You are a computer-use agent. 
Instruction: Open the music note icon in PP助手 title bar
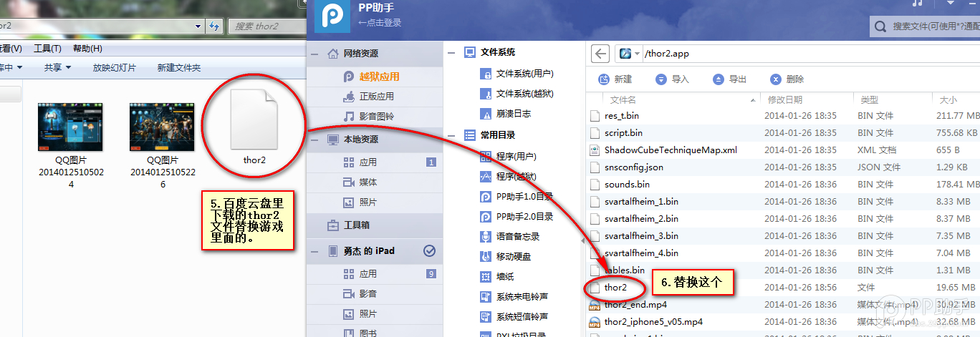[x=917, y=4]
